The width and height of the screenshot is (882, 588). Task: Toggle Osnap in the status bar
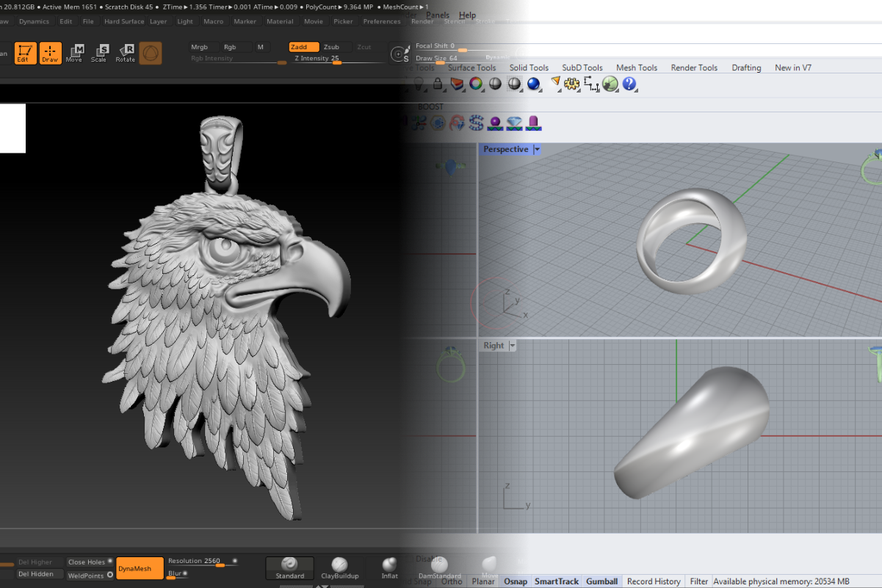pyautogui.click(x=515, y=581)
